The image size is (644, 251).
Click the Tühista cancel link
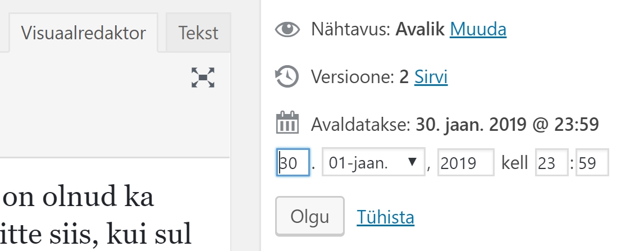385,217
